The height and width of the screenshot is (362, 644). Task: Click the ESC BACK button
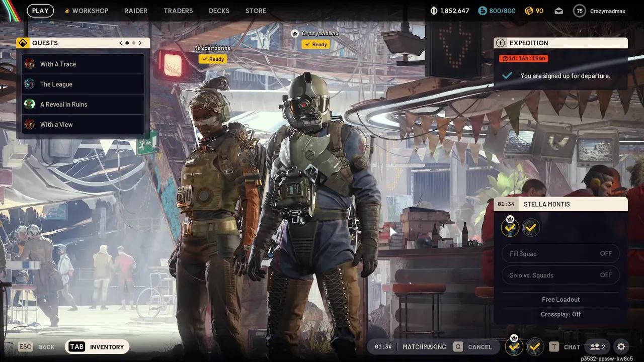[x=36, y=347]
